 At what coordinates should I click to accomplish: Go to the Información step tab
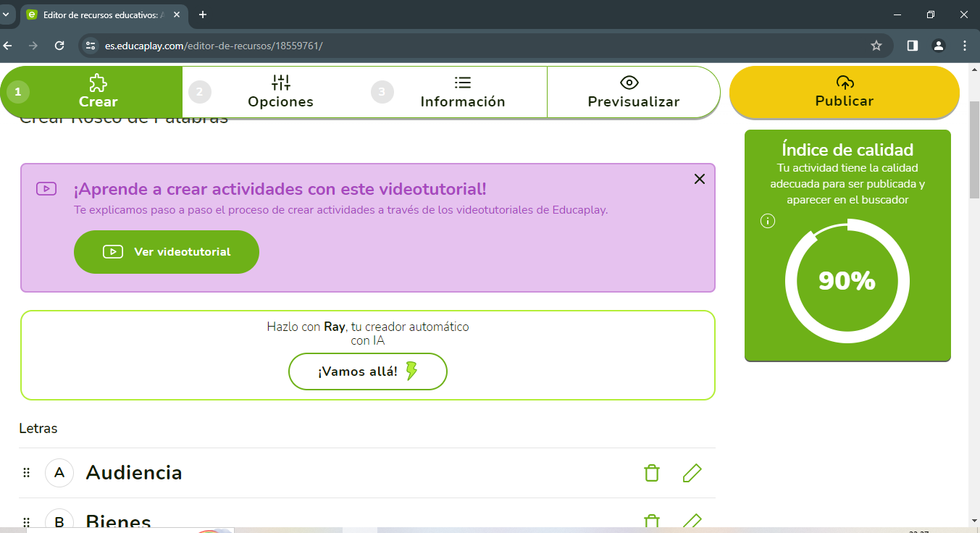[x=456, y=92]
